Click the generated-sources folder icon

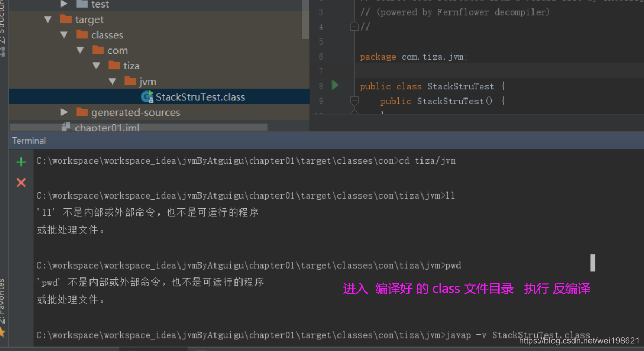coord(82,112)
